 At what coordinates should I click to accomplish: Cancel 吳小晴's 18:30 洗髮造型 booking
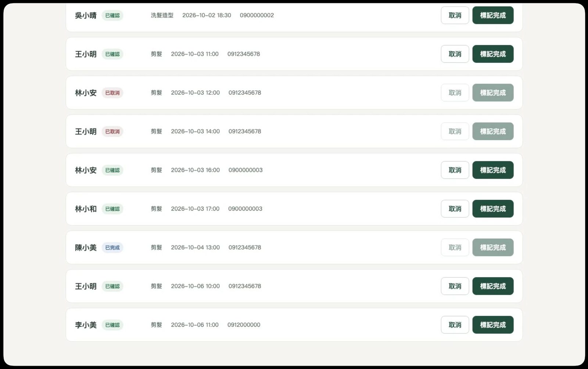455,15
